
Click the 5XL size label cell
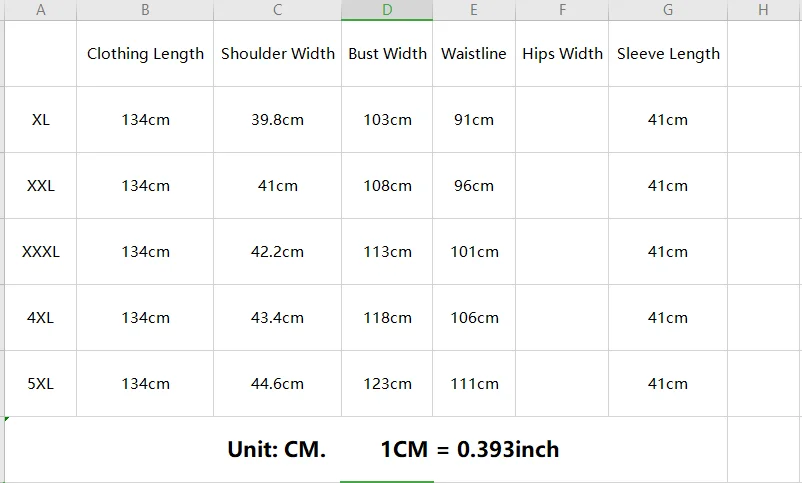pyautogui.click(x=40, y=384)
